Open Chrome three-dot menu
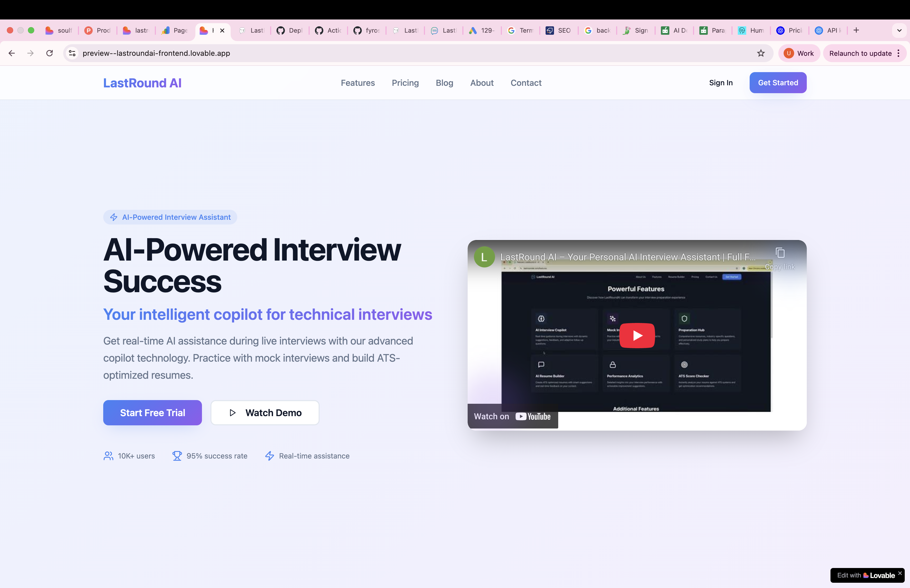This screenshot has width=910, height=588. click(898, 53)
